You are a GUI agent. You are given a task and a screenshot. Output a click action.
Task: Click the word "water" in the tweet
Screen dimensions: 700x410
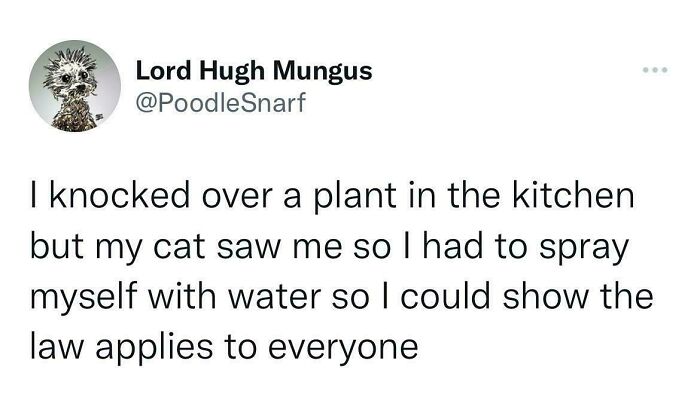tap(275, 297)
